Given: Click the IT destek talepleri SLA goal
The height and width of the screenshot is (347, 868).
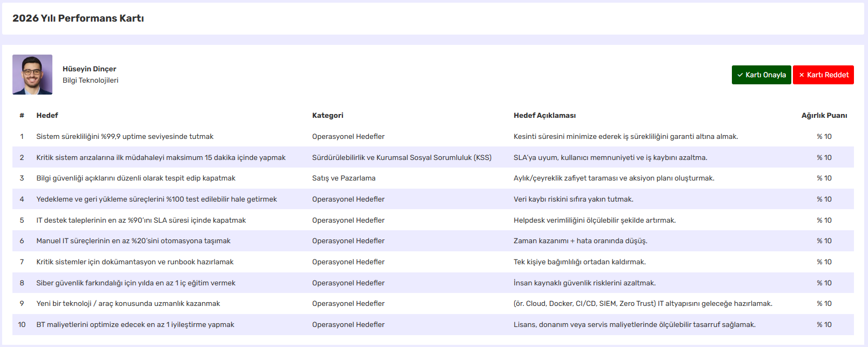Looking at the screenshot, I should [141, 221].
